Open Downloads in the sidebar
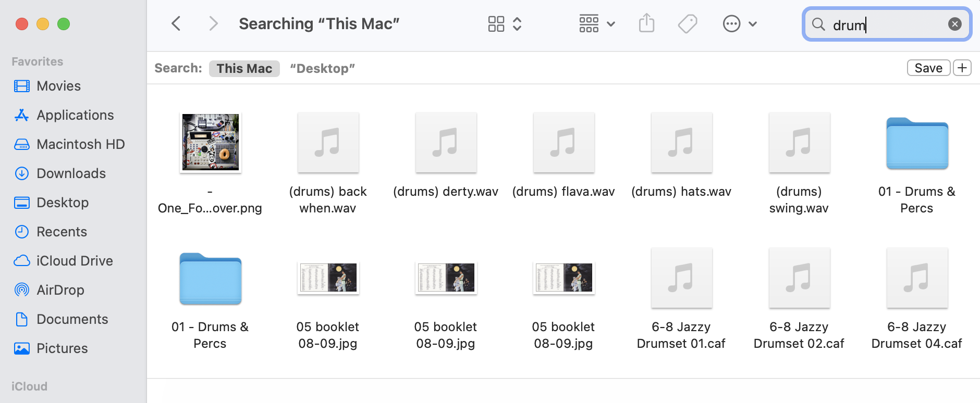This screenshot has height=403, width=980. tap(71, 173)
